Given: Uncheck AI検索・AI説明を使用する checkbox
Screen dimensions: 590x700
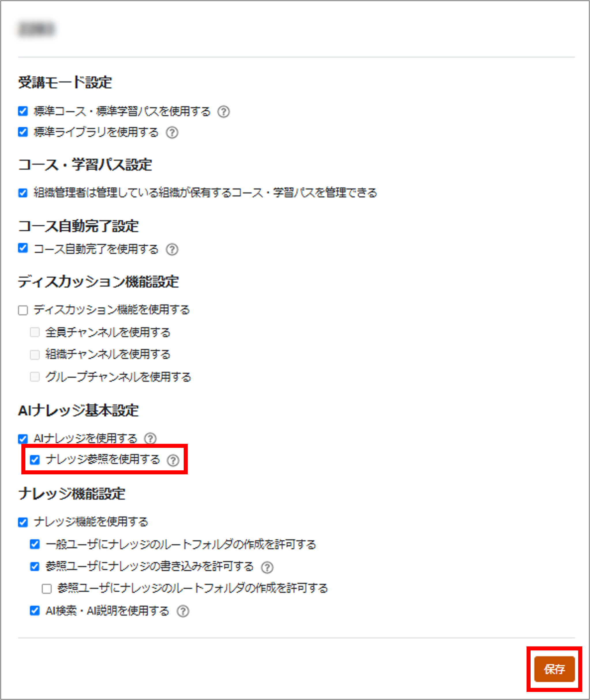Looking at the screenshot, I should click(35, 611).
